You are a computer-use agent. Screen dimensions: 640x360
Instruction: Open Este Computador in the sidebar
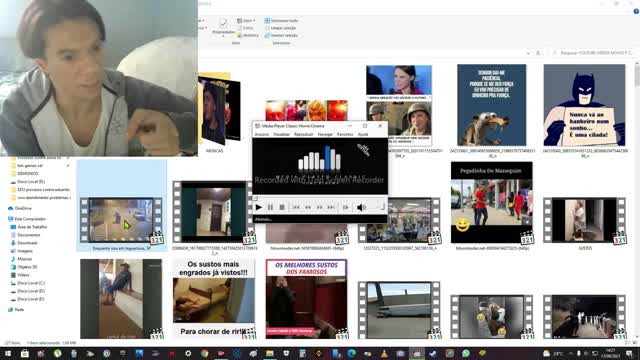30,219
